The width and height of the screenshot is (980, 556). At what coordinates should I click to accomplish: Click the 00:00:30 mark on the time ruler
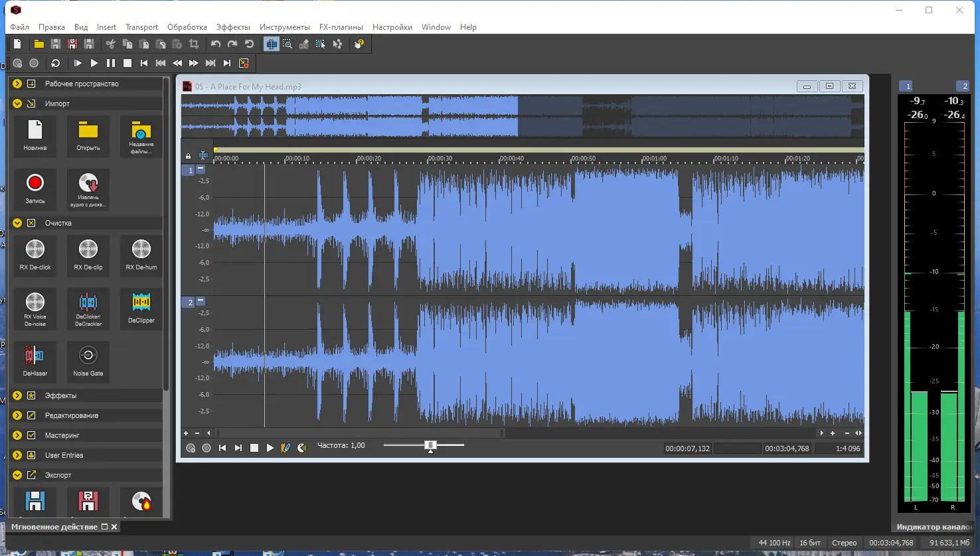[440, 159]
